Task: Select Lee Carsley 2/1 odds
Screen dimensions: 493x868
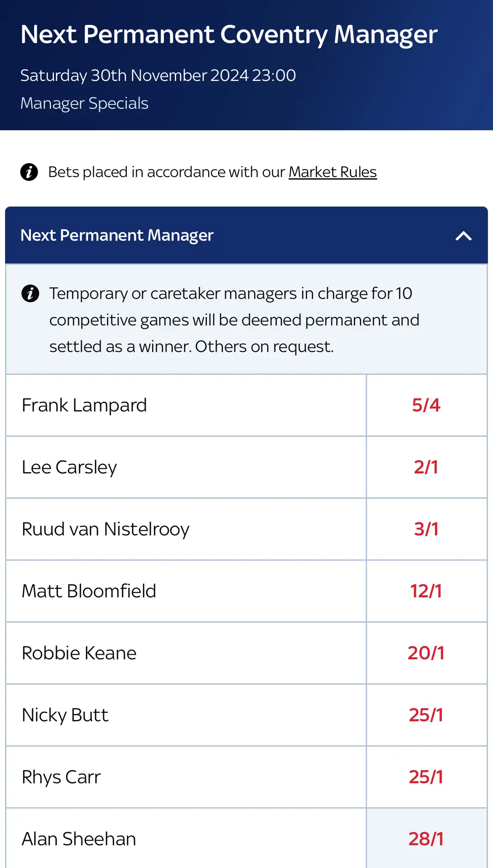Action: [x=426, y=467]
